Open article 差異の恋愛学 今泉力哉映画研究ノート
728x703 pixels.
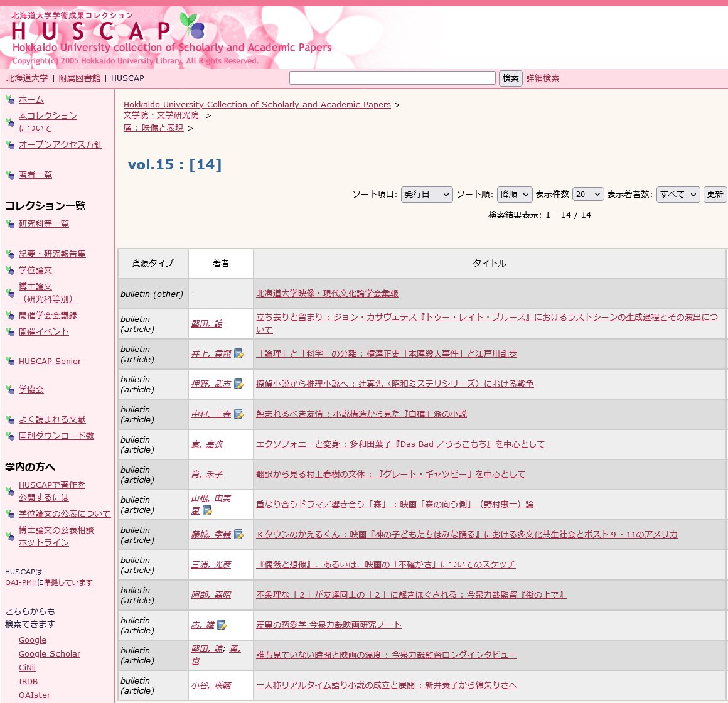(329, 625)
